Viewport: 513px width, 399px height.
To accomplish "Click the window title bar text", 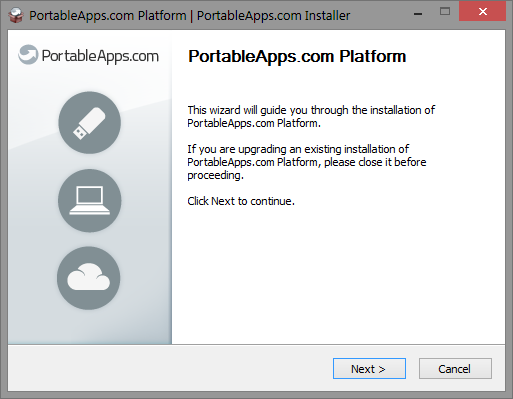I will [x=189, y=16].
